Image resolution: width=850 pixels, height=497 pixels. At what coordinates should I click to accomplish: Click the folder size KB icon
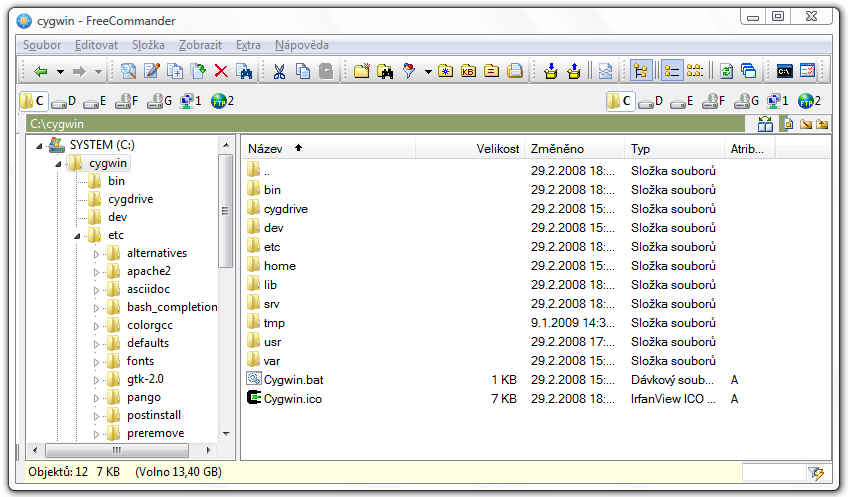coord(468,71)
